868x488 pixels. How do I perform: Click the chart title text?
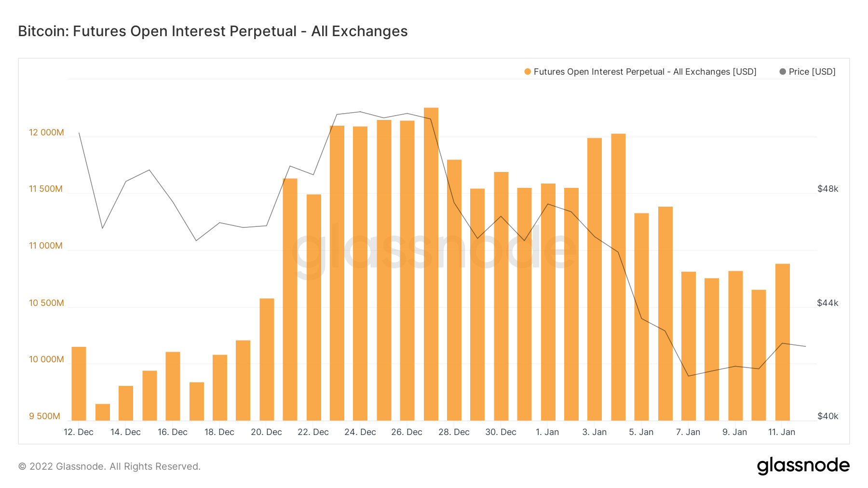pos(213,31)
